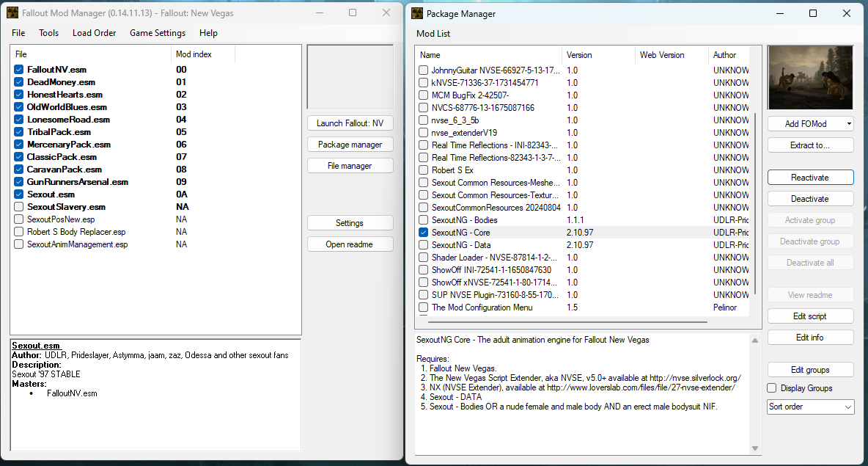Uncheck DeadMoney.esm plugin
Screen dimensions: 868x466
[19, 82]
